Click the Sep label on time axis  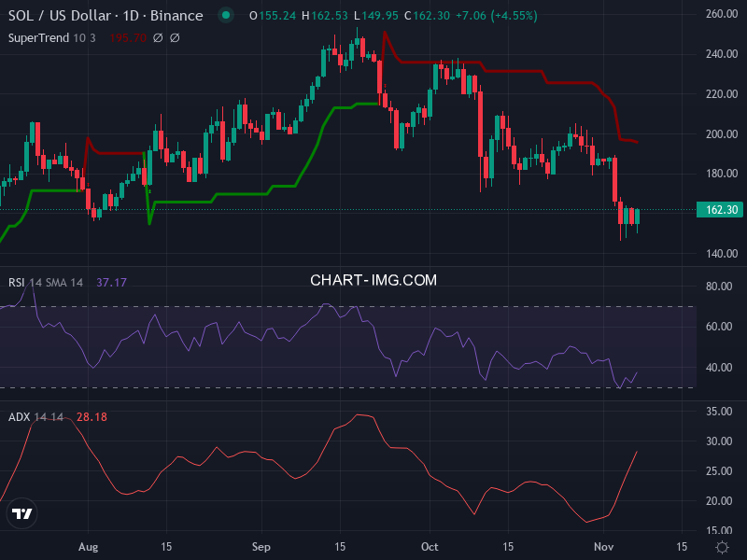(x=262, y=546)
